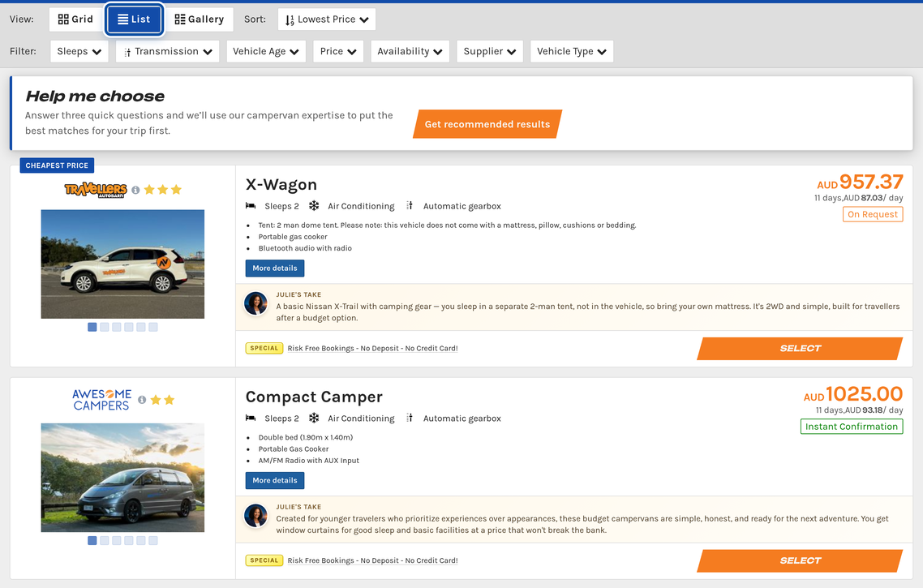The image size is (923, 588).
Task: Click X-Wagon title
Action: point(281,185)
